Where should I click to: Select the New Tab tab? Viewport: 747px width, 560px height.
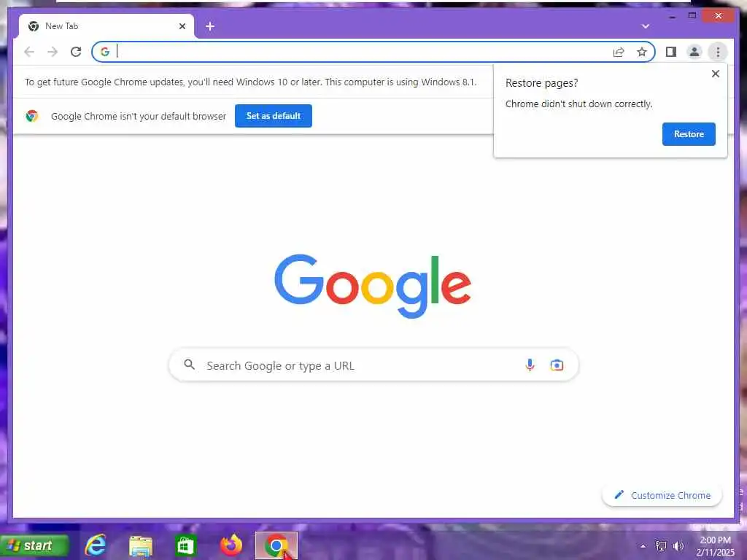(x=107, y=27)
